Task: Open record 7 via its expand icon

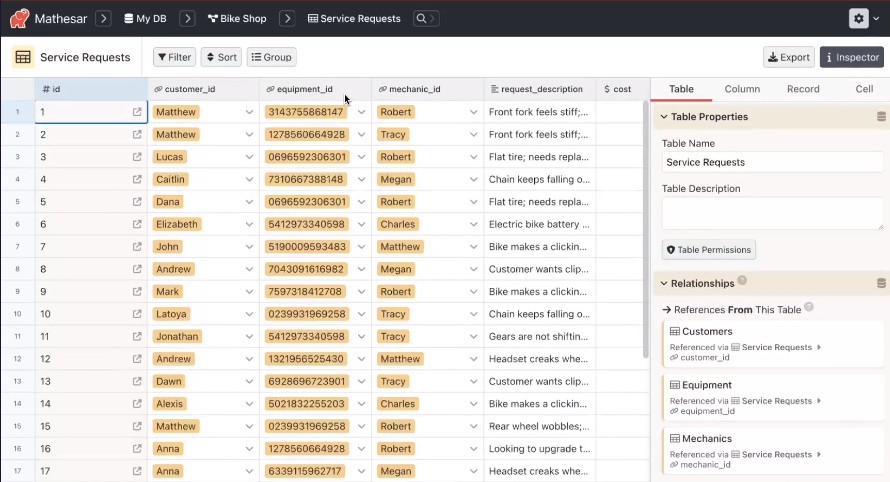Action: point(137,247)
